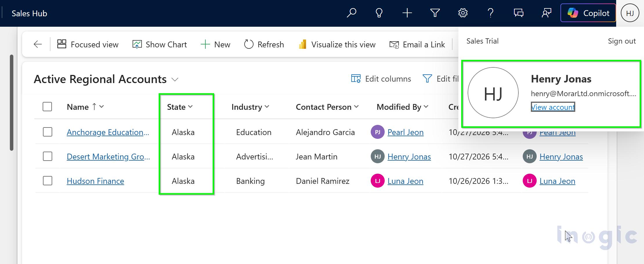Open the Copilot pane

588,13
